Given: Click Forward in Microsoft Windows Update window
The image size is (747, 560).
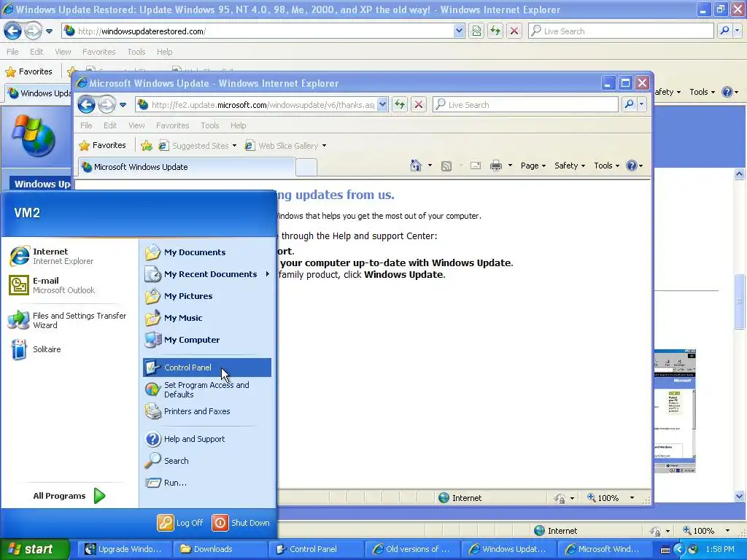Looking at the screenshot, I should click(107, 104).
